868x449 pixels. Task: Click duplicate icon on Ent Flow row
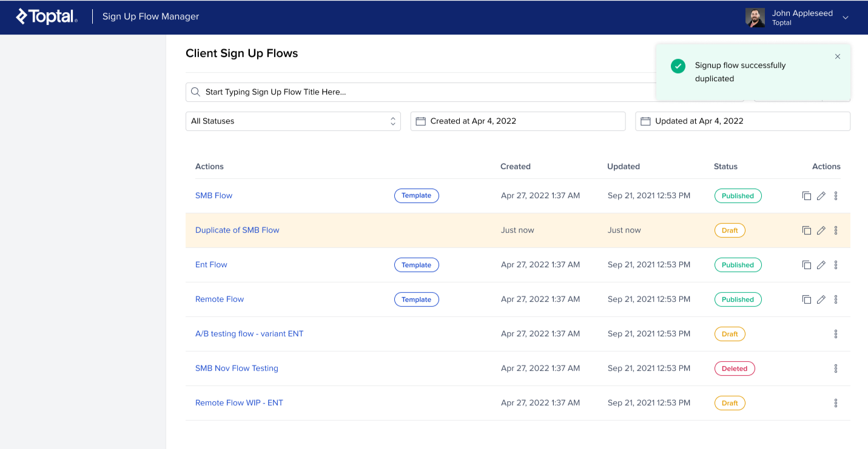[806, 265]
